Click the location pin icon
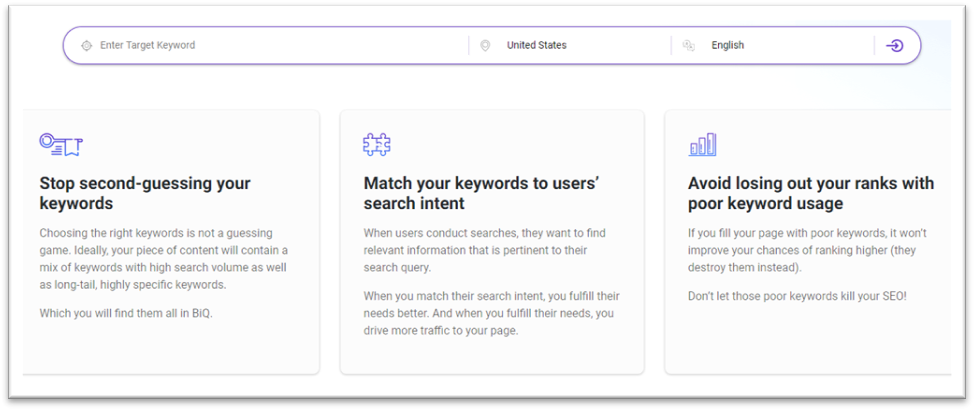Screen dimensions: 976x411 (x=485, y=45)
